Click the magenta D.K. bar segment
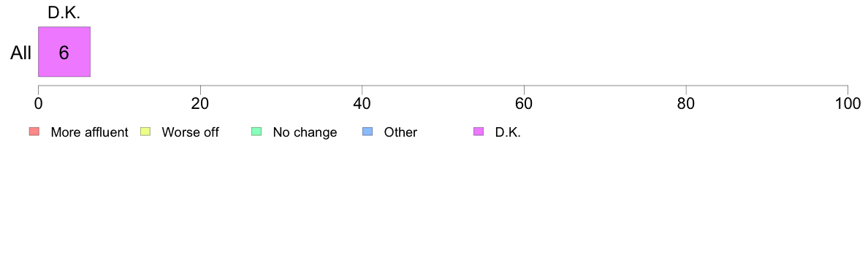Screen dimensions: 868x269 64,52
